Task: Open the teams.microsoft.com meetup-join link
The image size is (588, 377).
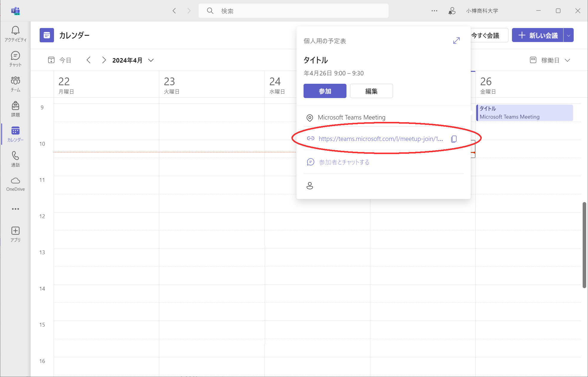Action: (x=380, y=139)
